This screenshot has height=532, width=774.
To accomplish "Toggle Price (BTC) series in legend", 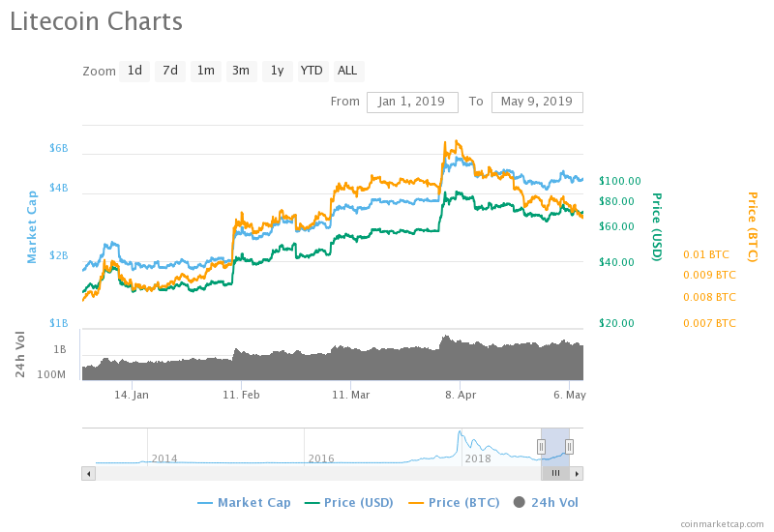I will (454, 503).
